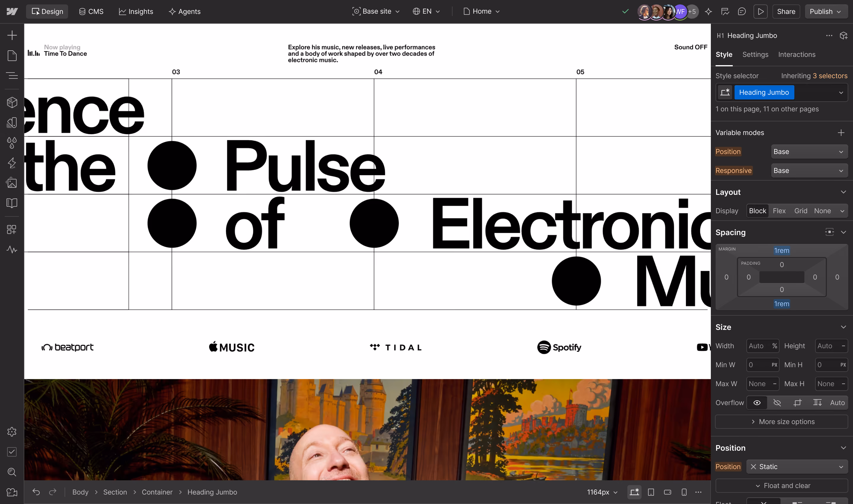Open the Static position dropdown
Image resolution: width=853 pixels, height=504 pixels.
[x=797, y=467]
